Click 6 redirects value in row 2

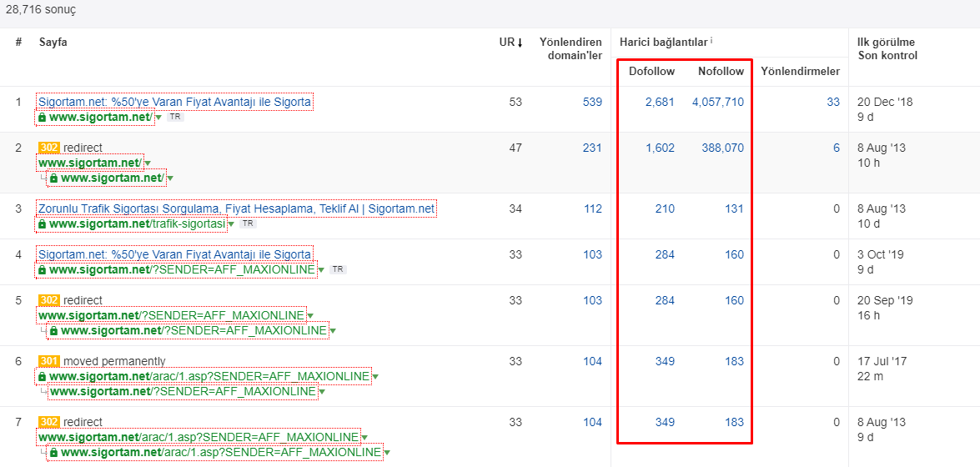tap(837, 148)
